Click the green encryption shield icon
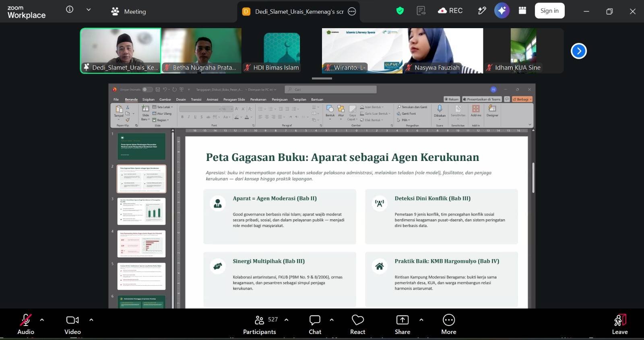The width and height of the screenshot is (644, 340). coord(400,11)
